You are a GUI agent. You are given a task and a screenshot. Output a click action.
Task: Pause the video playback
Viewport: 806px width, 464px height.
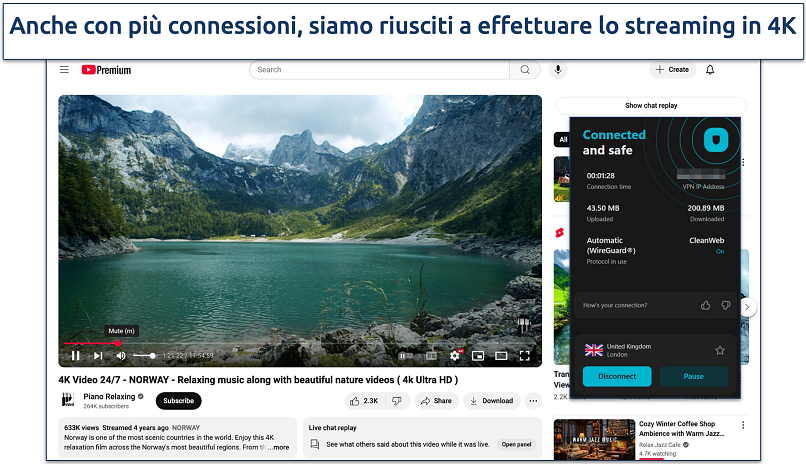pos(75,355)
